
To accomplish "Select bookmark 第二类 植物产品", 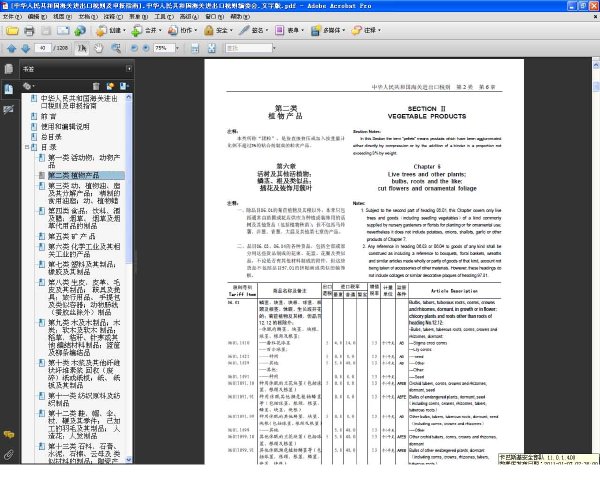I will pos(73,175).
